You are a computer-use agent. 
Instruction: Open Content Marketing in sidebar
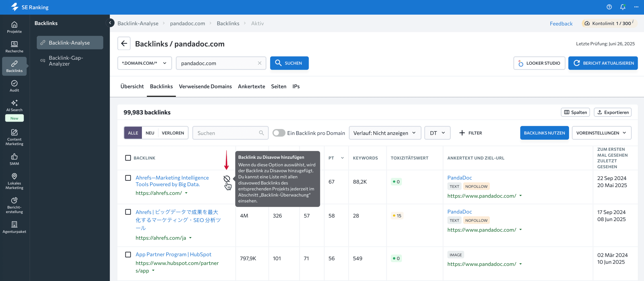(x=14, y=137)
